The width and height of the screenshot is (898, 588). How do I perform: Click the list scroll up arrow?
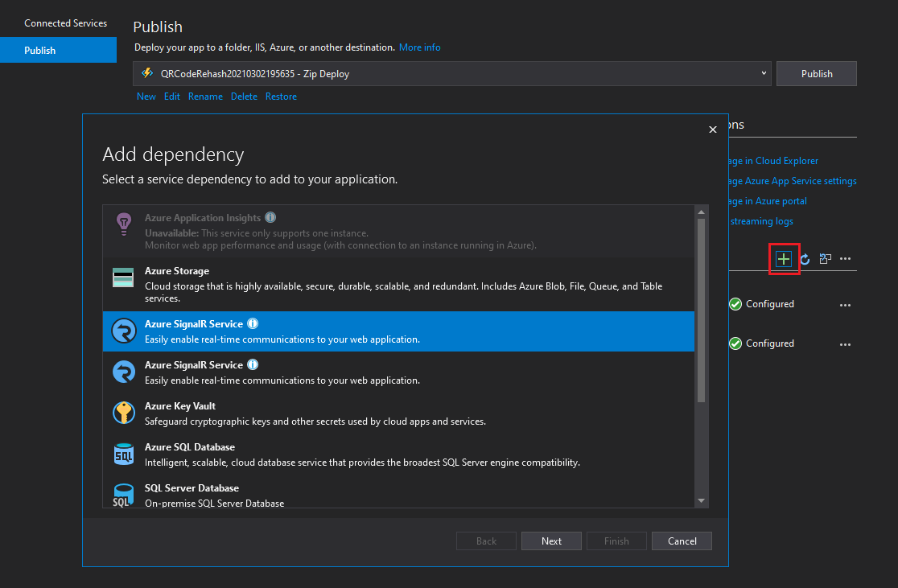click(x=701, y=212)
